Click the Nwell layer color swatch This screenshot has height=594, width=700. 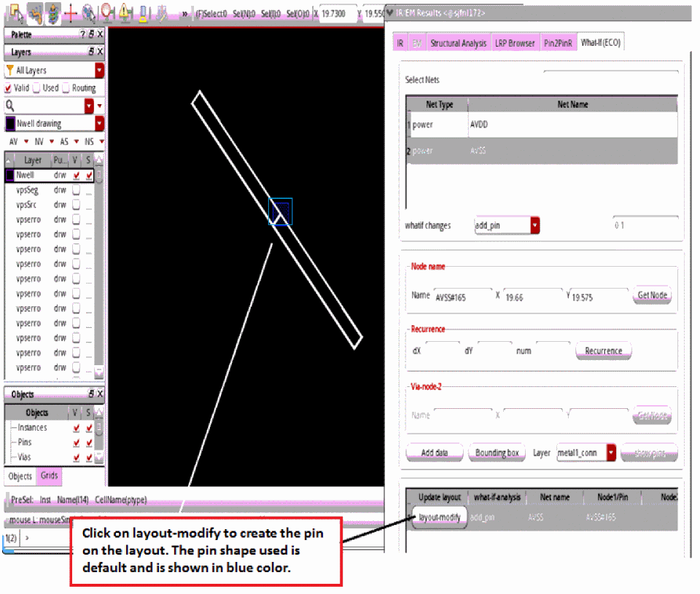pos(10,176)
